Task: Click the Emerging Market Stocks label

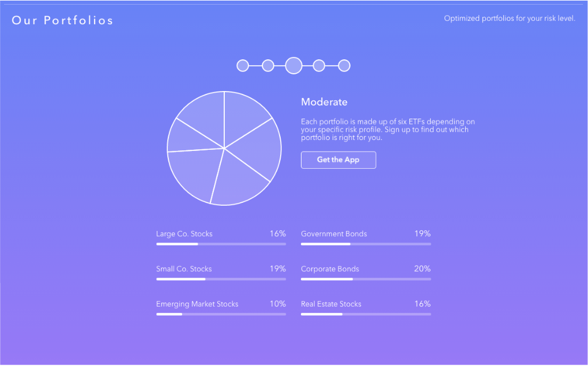Action: click(x=197, y=304)
